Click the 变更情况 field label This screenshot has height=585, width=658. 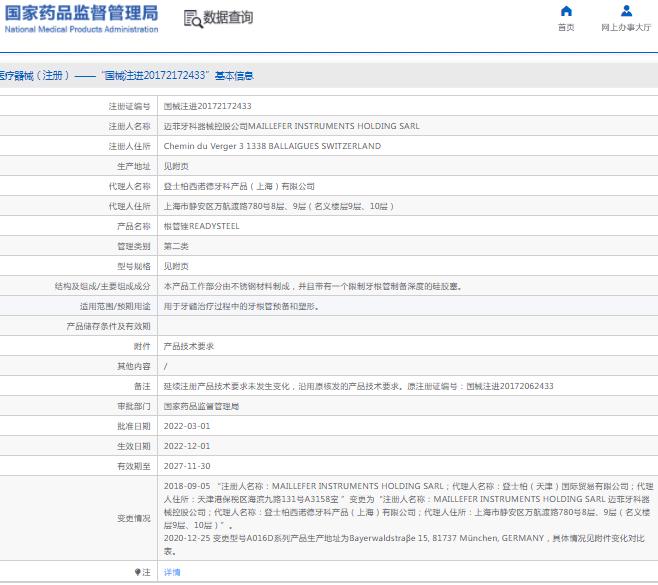click(x=133, y=519)
